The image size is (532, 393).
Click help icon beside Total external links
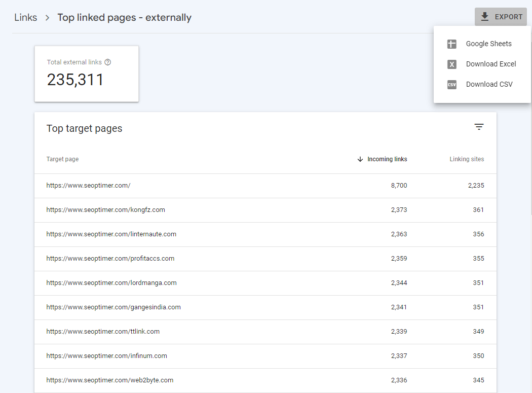point(107,62)
